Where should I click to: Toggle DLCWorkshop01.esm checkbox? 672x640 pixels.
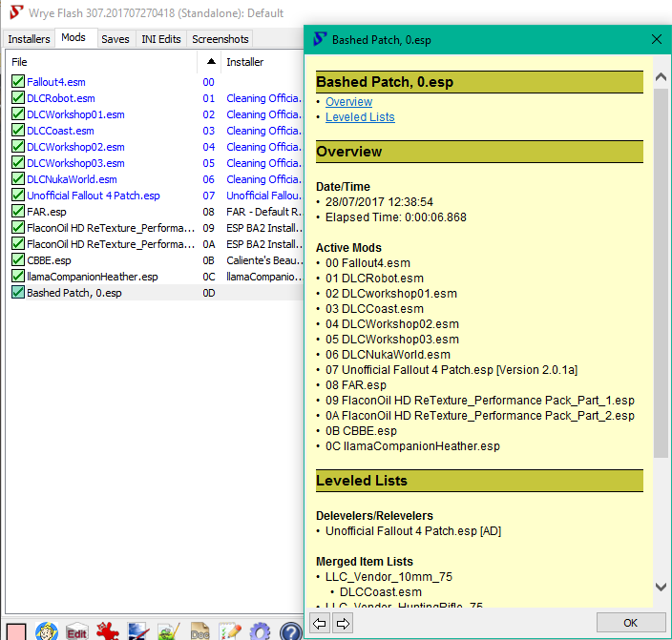[17, 114]
